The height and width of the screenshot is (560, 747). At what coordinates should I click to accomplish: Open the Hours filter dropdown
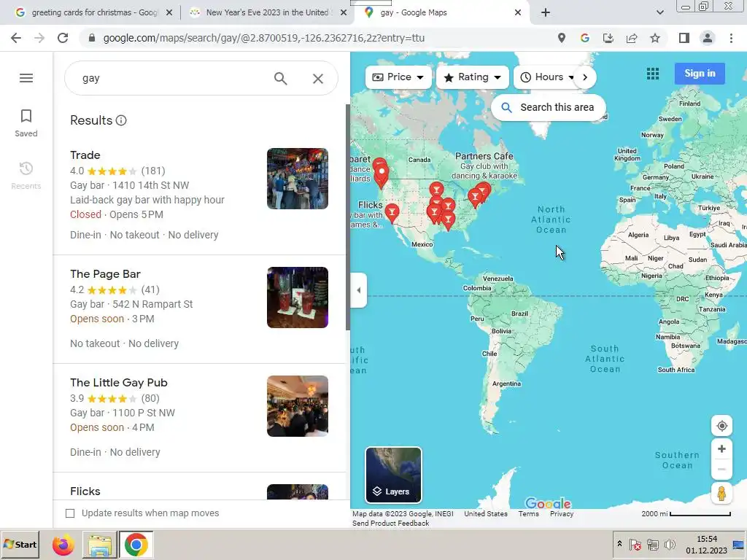click(x=546, y=77)
